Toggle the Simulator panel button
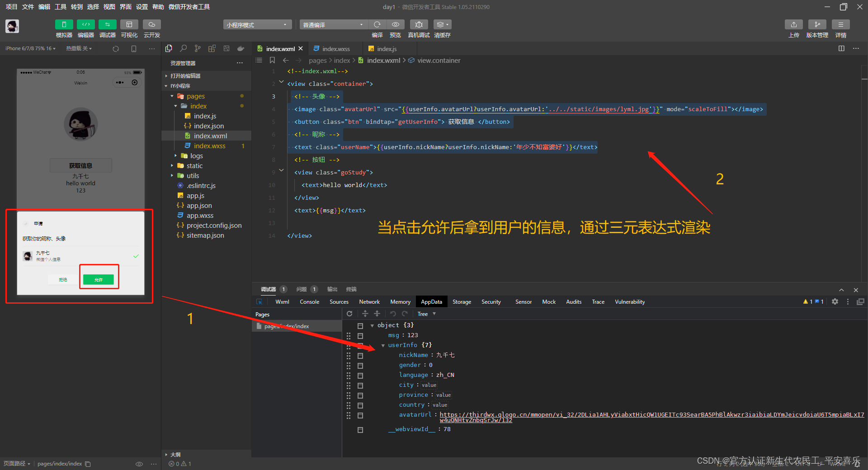Image resolution: width=868 pixels, height=470 pixels. tap(64, 24)
